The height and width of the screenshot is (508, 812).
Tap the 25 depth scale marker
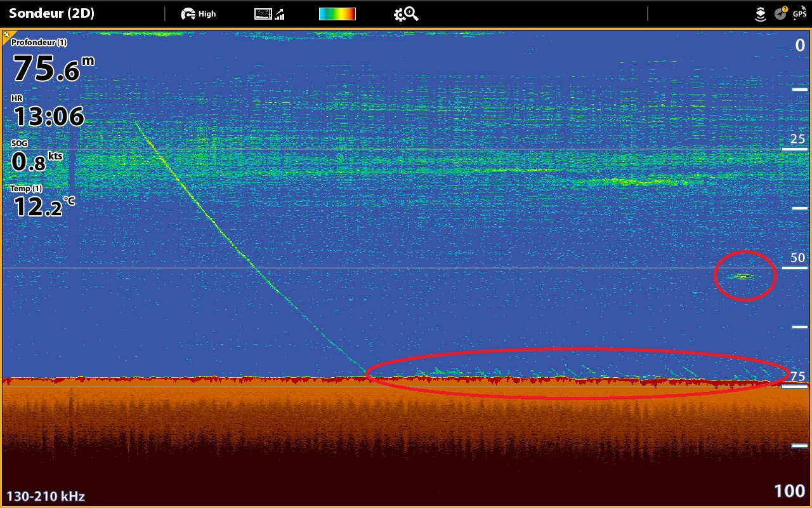[x=797, y=139]
